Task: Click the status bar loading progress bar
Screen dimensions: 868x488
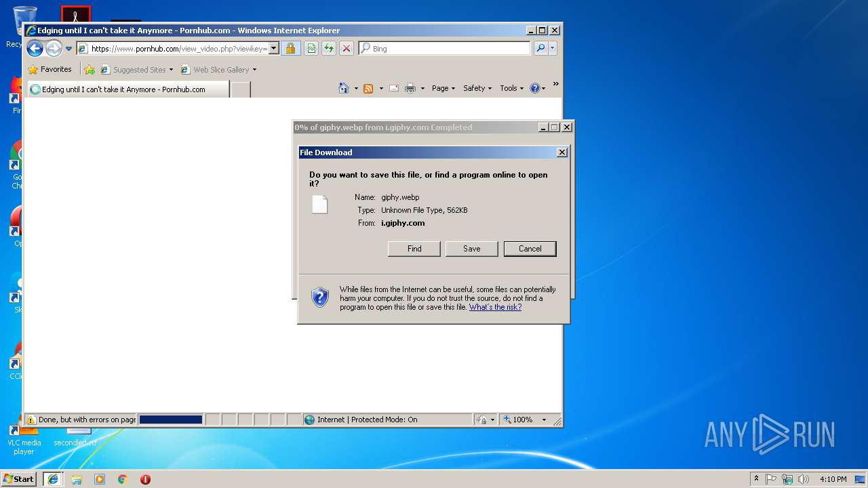Action: coord(171,420)
